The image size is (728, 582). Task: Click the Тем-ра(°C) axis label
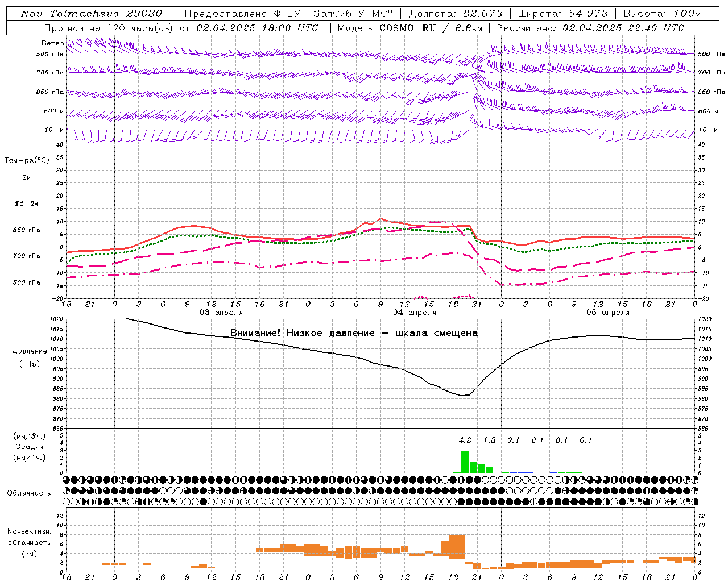pyautogui.click(x=27, y=161)
